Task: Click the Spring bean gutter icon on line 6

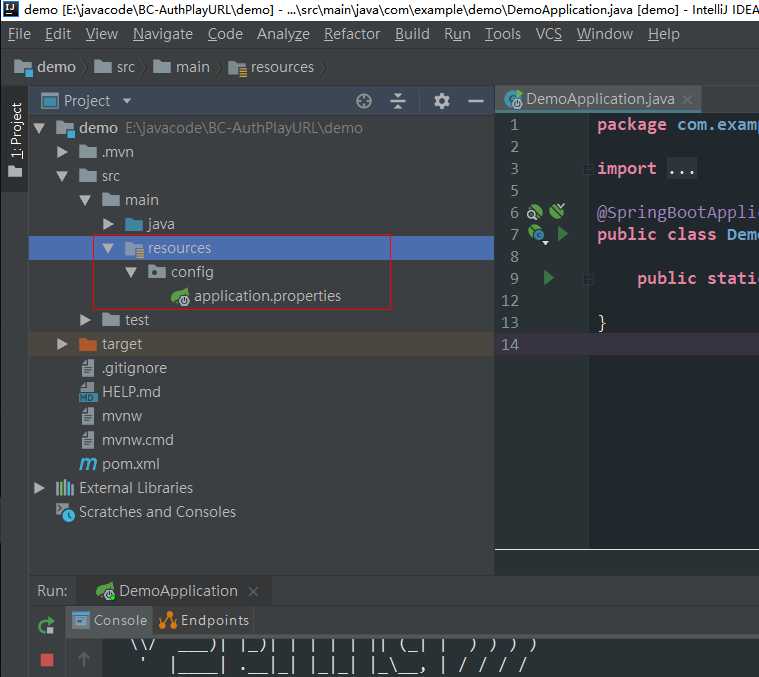Action: point(535,212)
